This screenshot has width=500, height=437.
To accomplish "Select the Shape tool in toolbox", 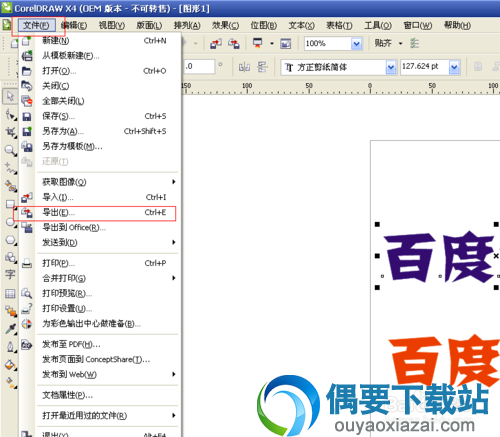I will coord(10,115).
